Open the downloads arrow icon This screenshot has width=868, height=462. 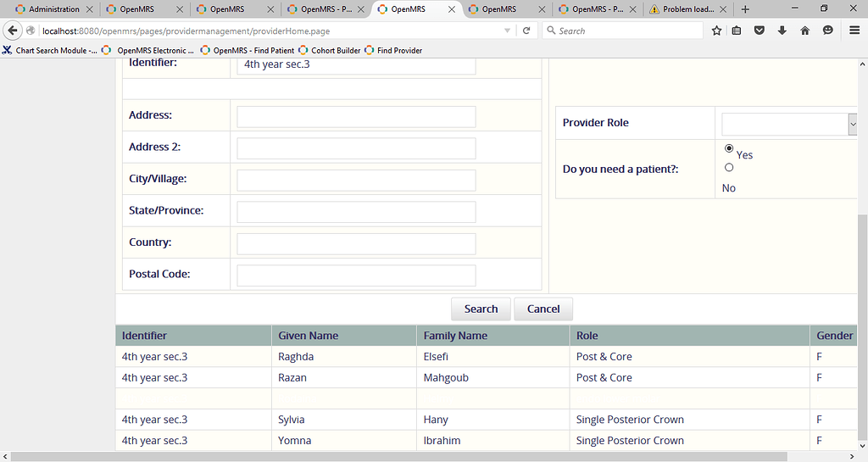click(x=782, y=31)
